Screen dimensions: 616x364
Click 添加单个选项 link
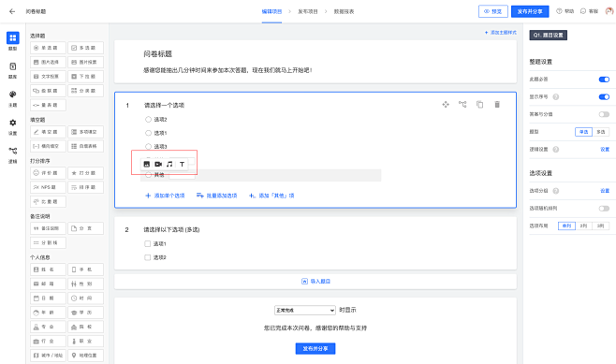coord(165,196)
